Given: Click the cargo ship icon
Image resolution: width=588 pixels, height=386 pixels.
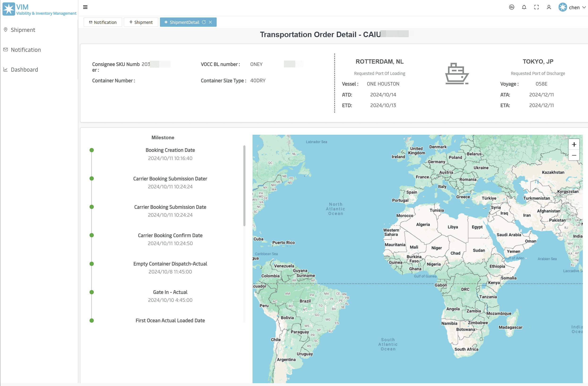Looking at the screenshot, I should pos(457,74).
